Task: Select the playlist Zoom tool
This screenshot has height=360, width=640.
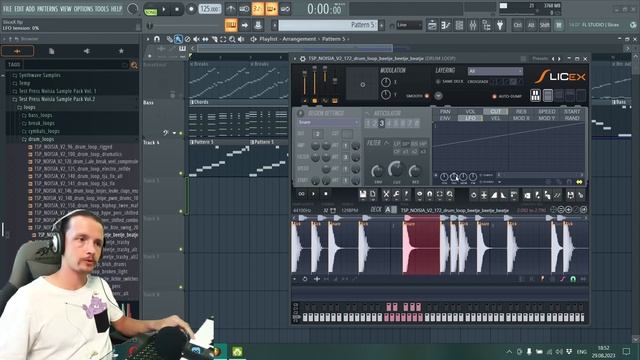Action: click(x=232, y=39)
